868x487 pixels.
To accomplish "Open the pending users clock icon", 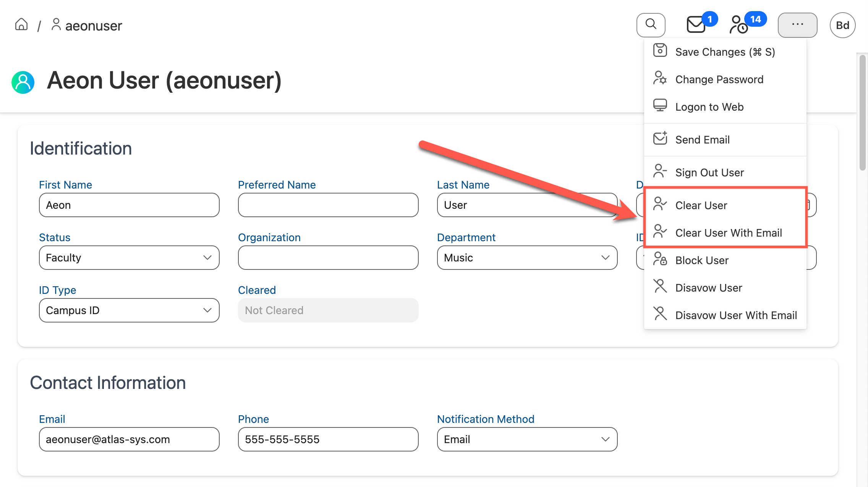I will point(738,25).
